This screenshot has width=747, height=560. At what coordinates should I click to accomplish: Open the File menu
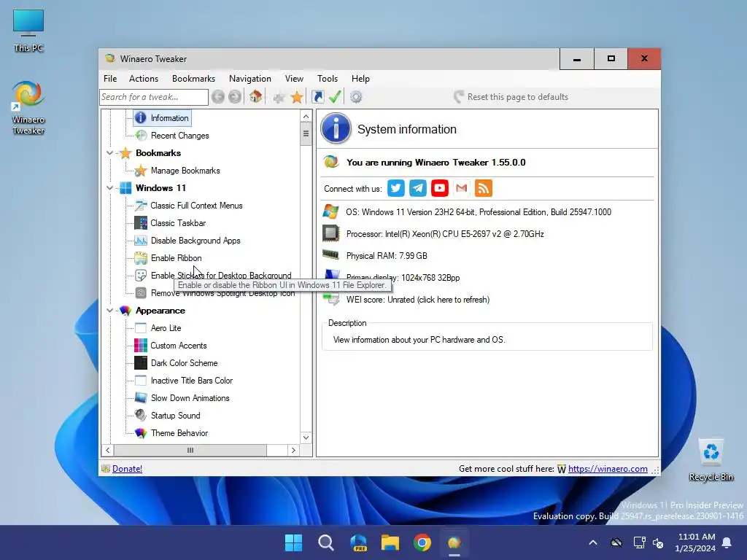coord(110,79)
